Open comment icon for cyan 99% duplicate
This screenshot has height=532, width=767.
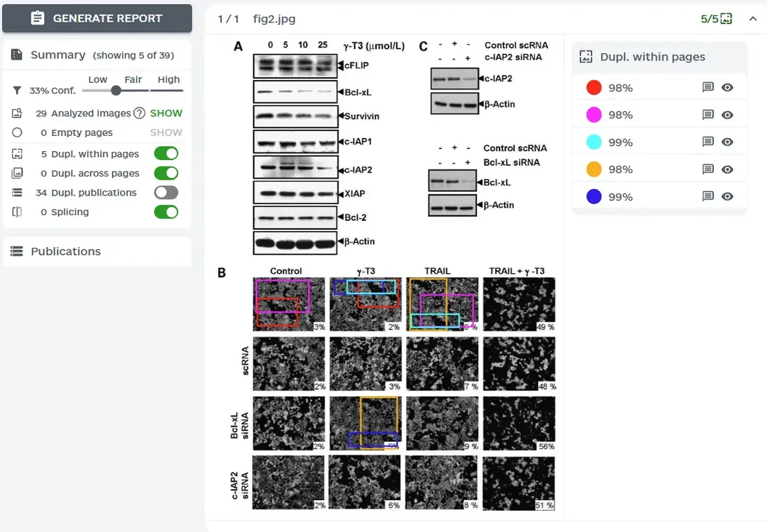[707, 142]
